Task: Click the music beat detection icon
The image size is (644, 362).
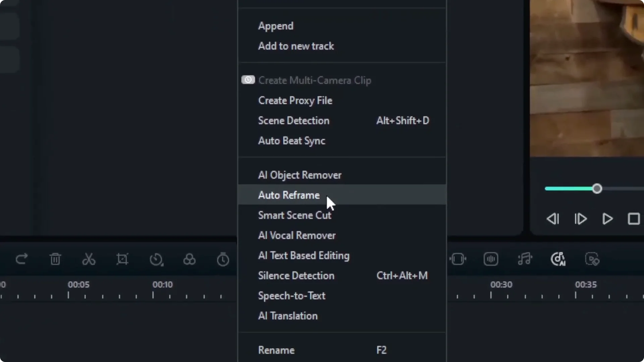Action: tap(525, 259)
